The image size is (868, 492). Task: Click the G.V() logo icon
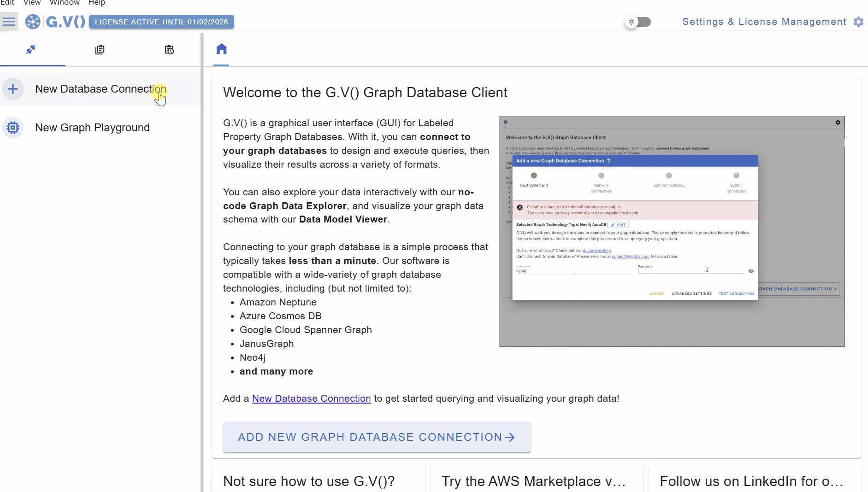point(33,22)
